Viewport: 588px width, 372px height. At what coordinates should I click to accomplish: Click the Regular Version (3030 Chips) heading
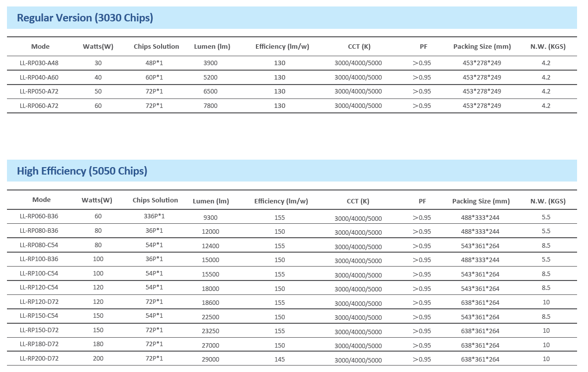[x=85, y=18]
